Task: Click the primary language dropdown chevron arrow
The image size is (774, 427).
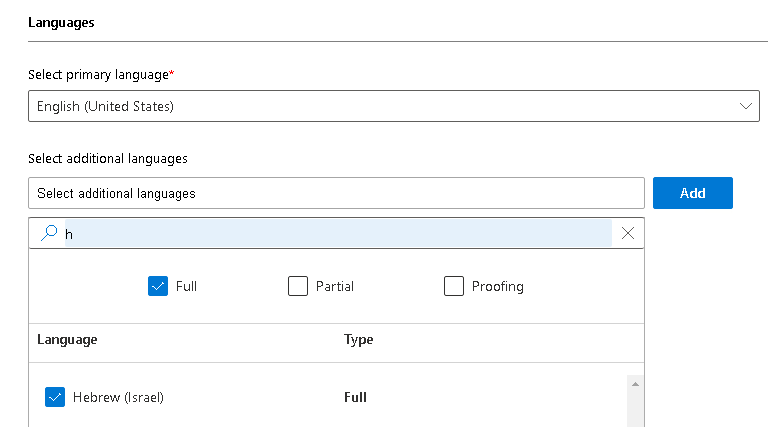Action: (745, 106)
